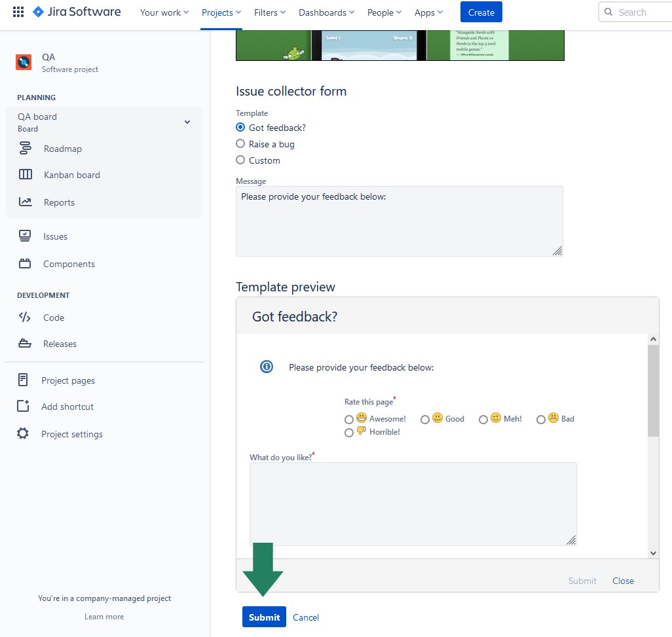Open the Code section
The width and height of the screenshot is (672, 637).
(x=52, y=318)
